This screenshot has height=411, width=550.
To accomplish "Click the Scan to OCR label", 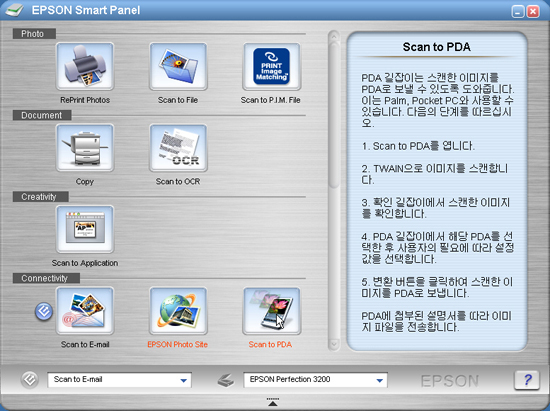I will click(178, 181).
